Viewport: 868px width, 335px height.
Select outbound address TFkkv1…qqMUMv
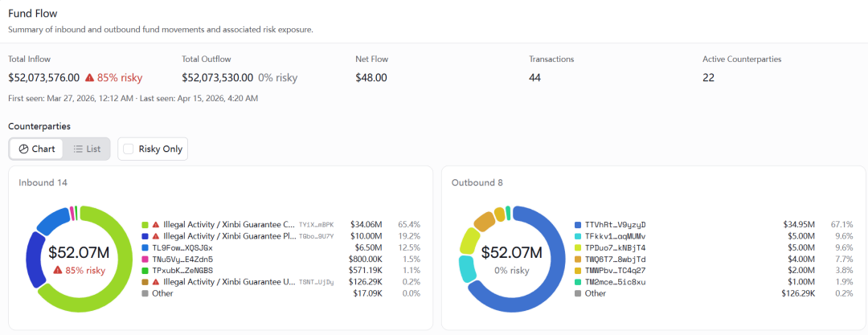pos(615,236)
